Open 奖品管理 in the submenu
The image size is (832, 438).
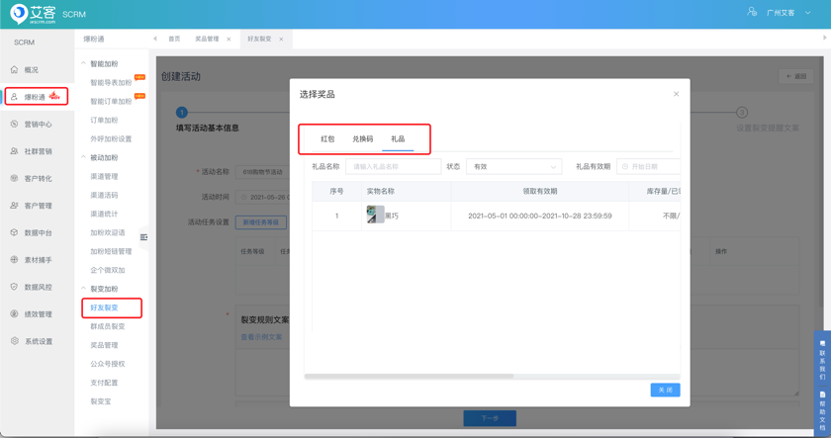pos(105,345)
